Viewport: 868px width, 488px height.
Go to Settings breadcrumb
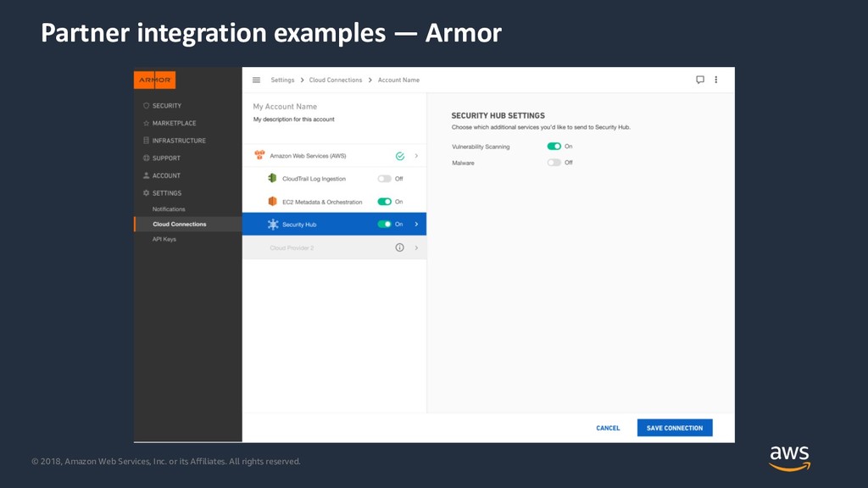pos(282,80)
